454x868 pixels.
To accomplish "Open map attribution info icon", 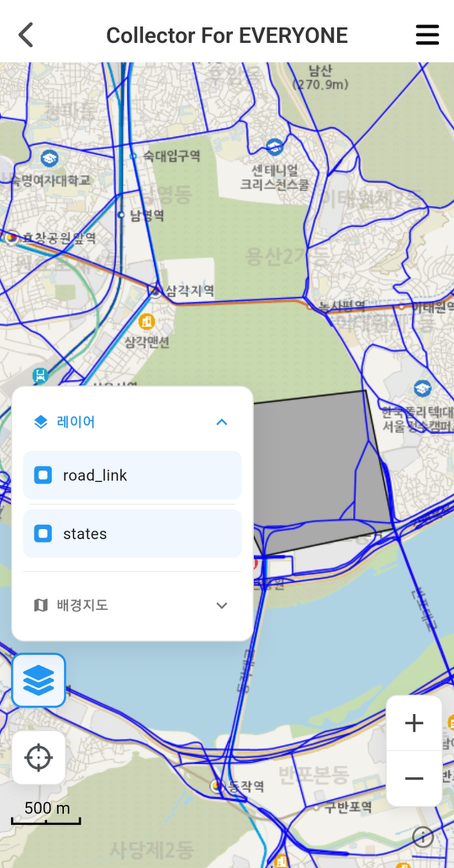I will click(423, 837).
